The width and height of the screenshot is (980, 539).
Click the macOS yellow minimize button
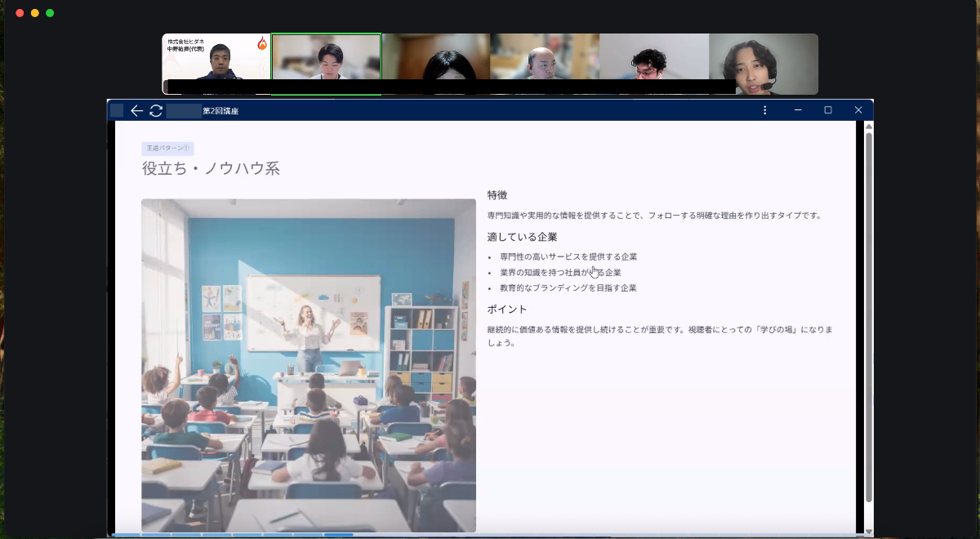click(33, 13)
